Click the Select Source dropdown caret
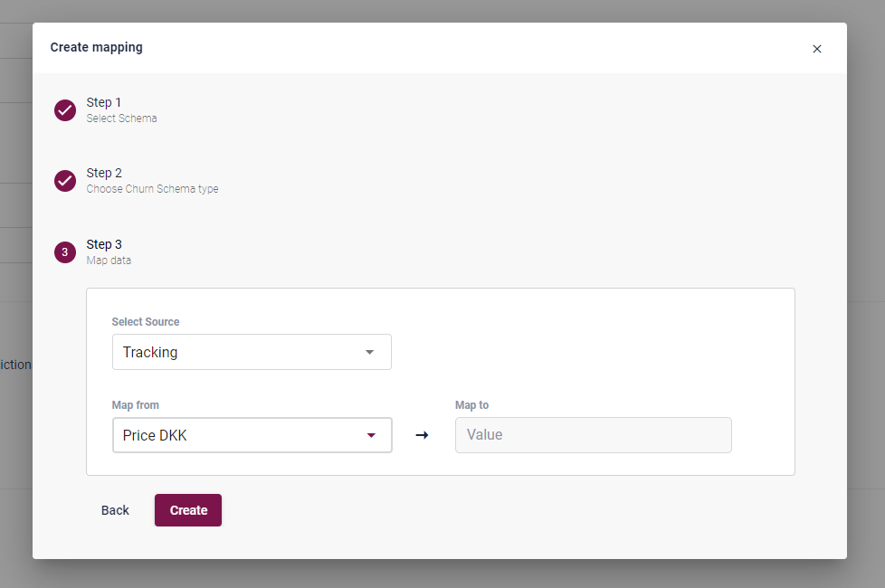 click(369, 352)
